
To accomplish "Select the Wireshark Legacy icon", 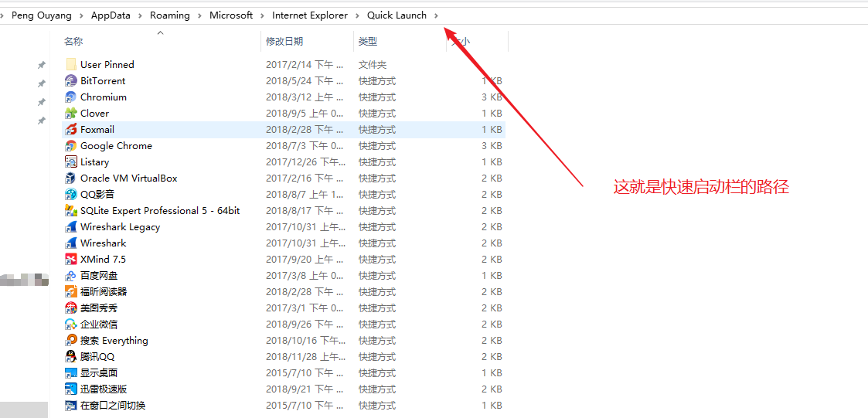I will (x=71, y=227).
